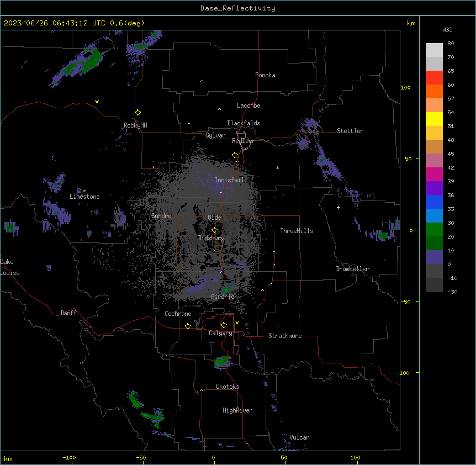Click the Banff label
Viewport: 476px width, 465px height.
[x=68, y=313]
